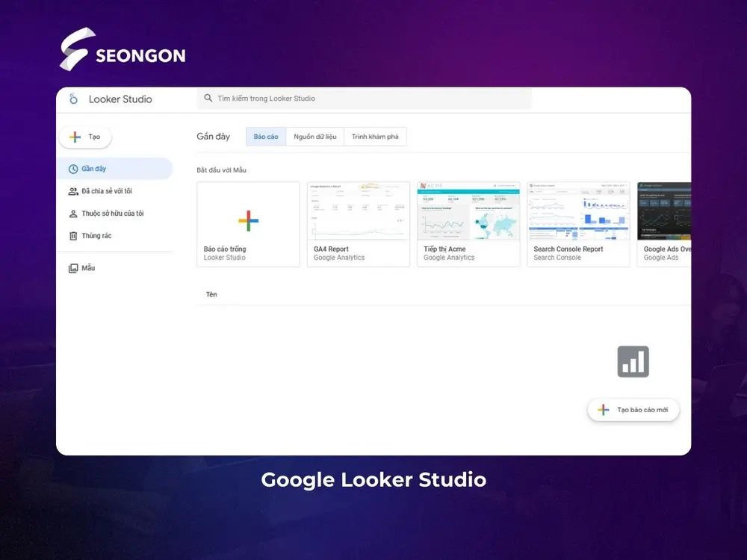Select Gần đây in the sidebar

coord(114,169)
